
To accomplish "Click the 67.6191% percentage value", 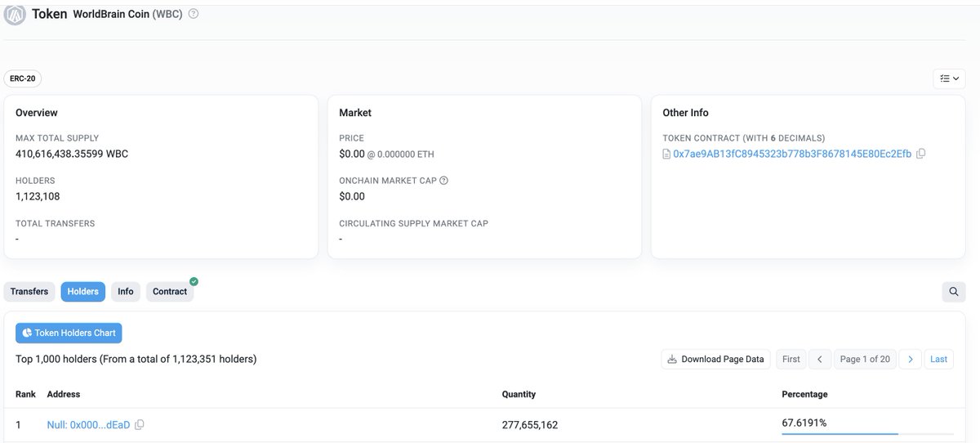I will 804,423.
